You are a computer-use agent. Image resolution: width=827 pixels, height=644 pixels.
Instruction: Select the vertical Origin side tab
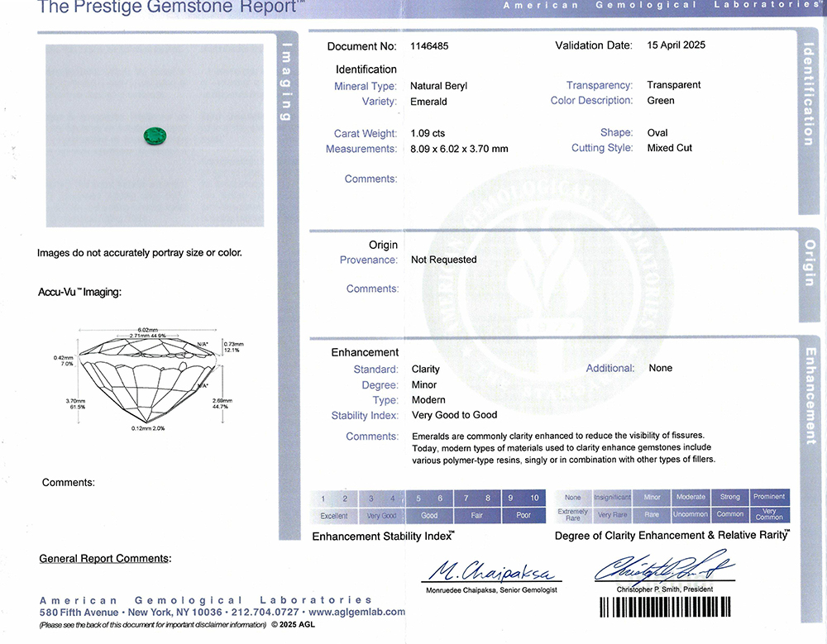[x=809, y=263]
